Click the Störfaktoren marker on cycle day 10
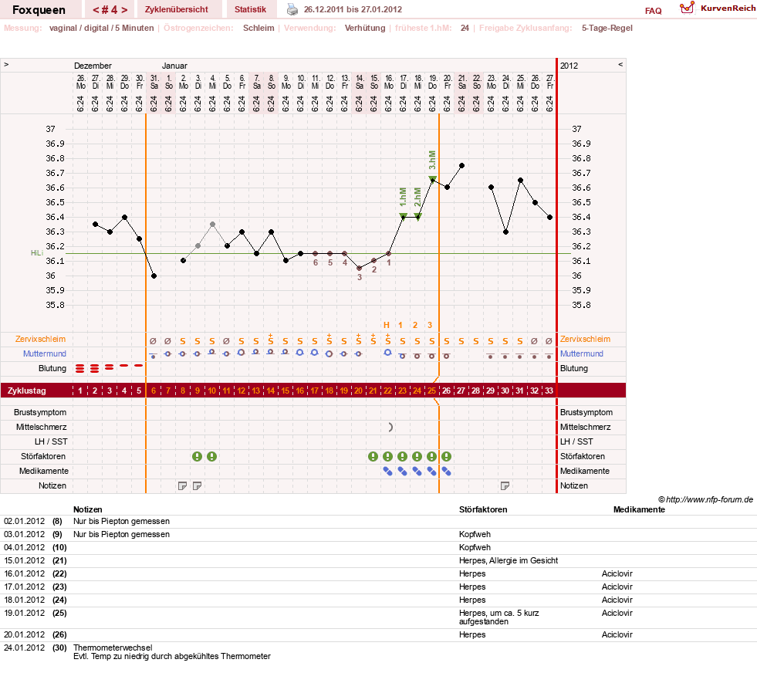 coord(212,456)
